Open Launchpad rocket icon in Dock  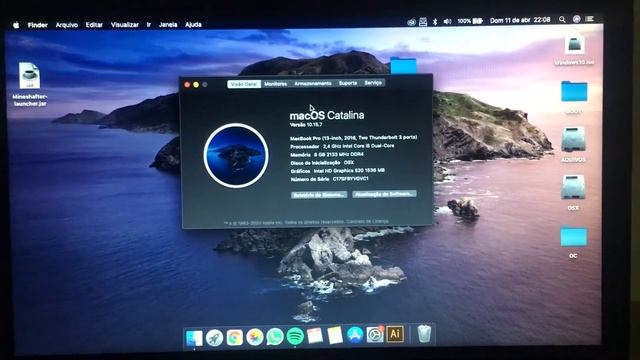pyautogui.click(x=214, y=338)
